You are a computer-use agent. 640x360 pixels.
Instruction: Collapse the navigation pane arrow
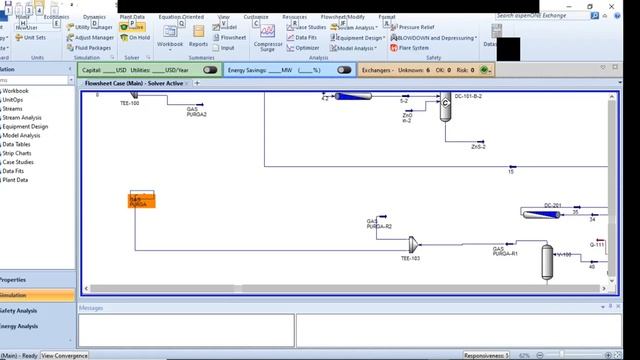[x=70, y=69]
